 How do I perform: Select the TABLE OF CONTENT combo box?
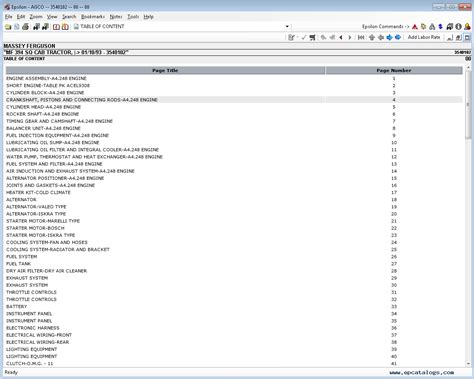click(182, 27)
